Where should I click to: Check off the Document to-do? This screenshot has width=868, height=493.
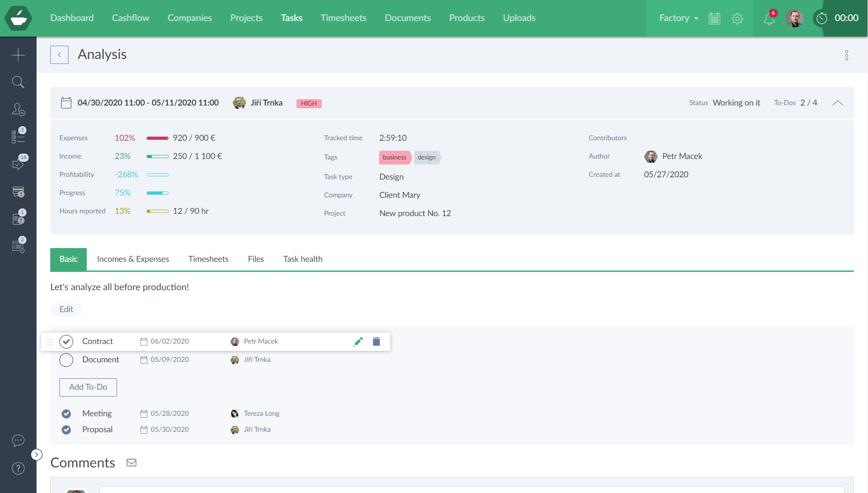pyautogui.click(x=66, y=360)
